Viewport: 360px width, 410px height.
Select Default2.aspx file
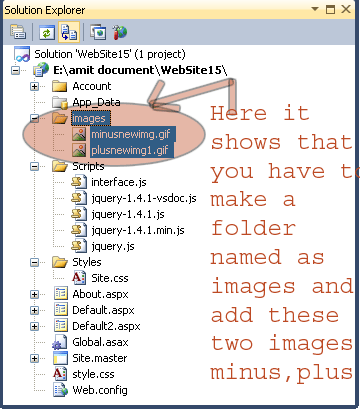[106, 326]
